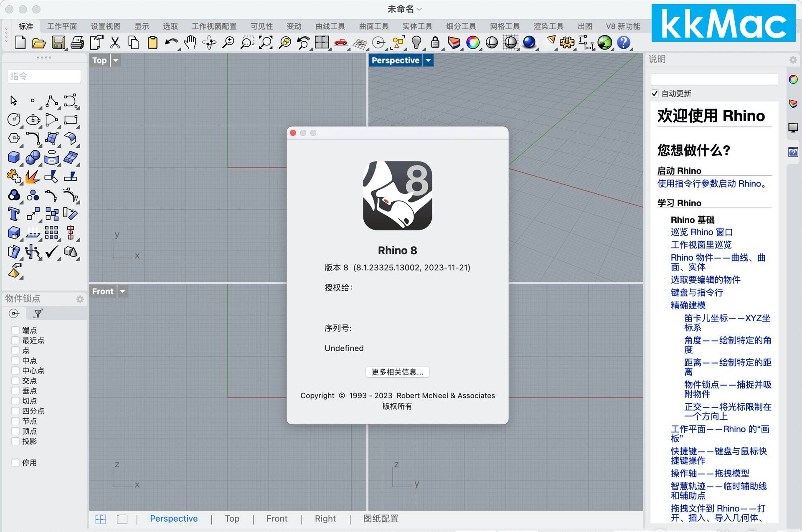
Task: Click the 更多相关信息... button
Action: pos(397,372)
